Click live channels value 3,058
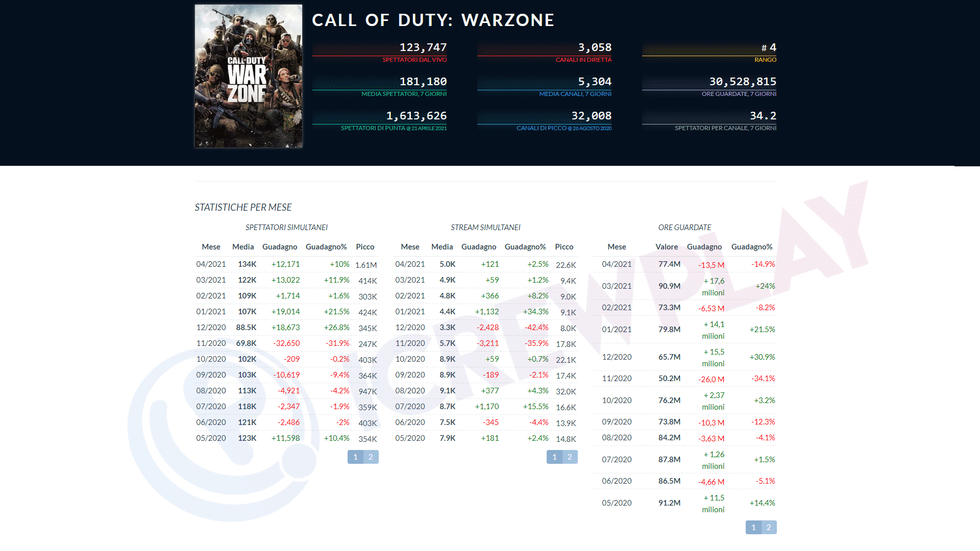Screen dimensions: 980x551 click(595, 47)
